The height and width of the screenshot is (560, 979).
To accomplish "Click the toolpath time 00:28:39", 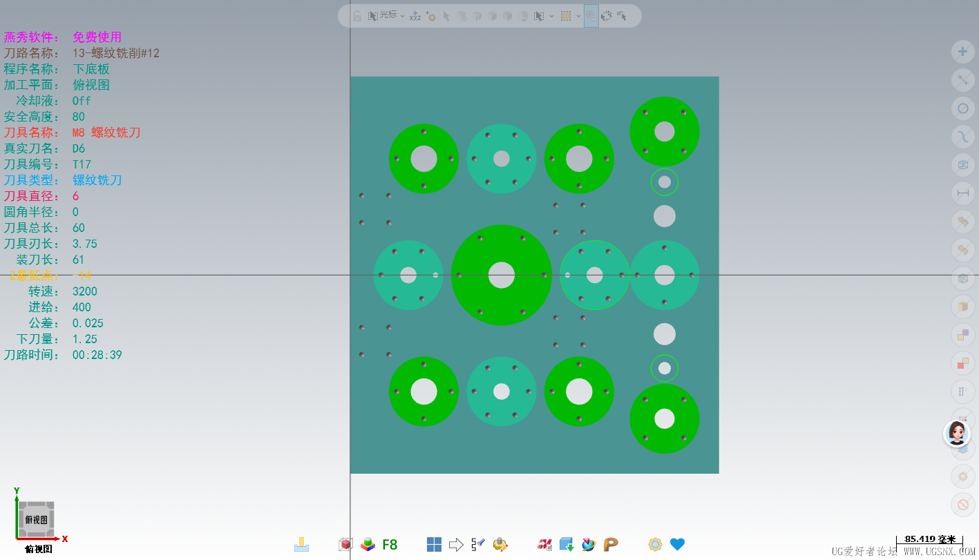I will coord(97,355).
